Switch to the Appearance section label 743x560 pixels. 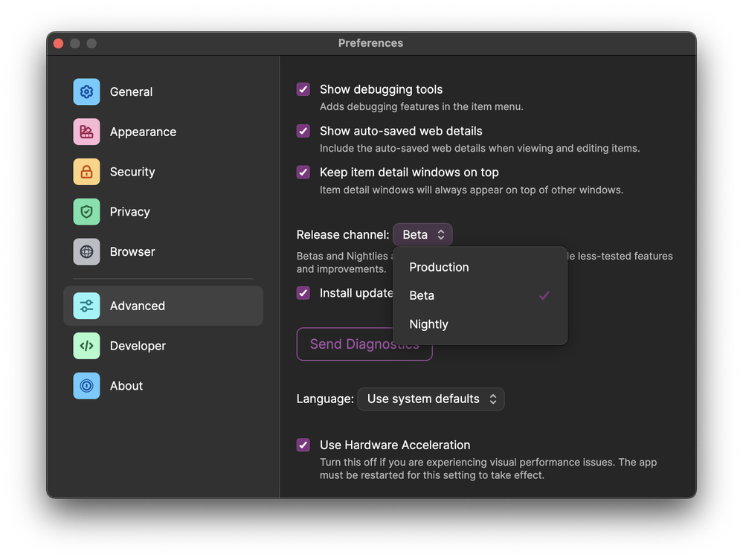[143, 132]
